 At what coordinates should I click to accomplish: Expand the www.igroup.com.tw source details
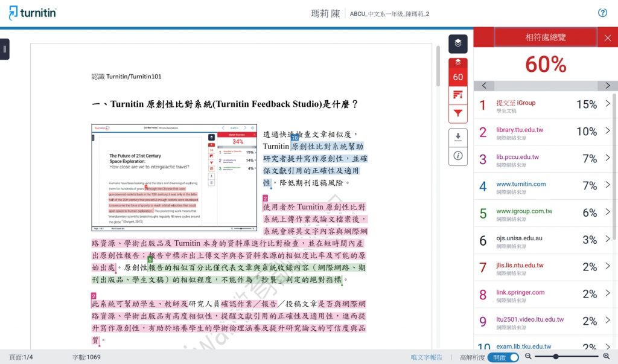click(607, 212)
